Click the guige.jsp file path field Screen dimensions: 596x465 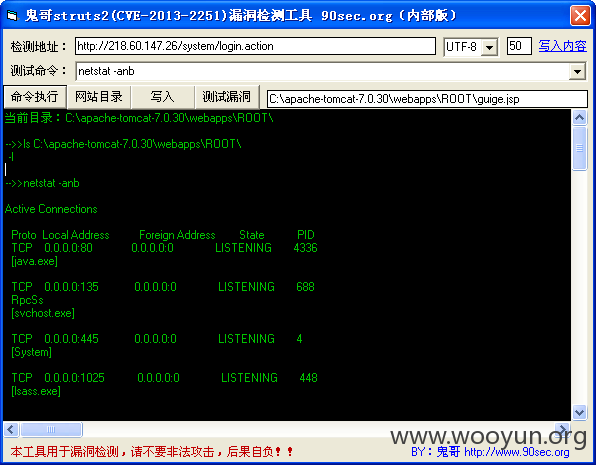tap(427, 99)
